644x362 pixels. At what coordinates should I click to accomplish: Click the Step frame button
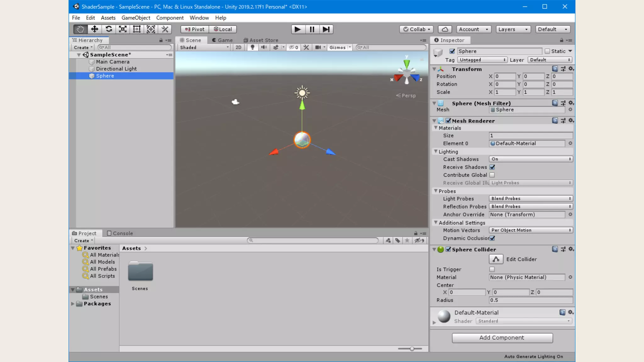click(326, 29)
